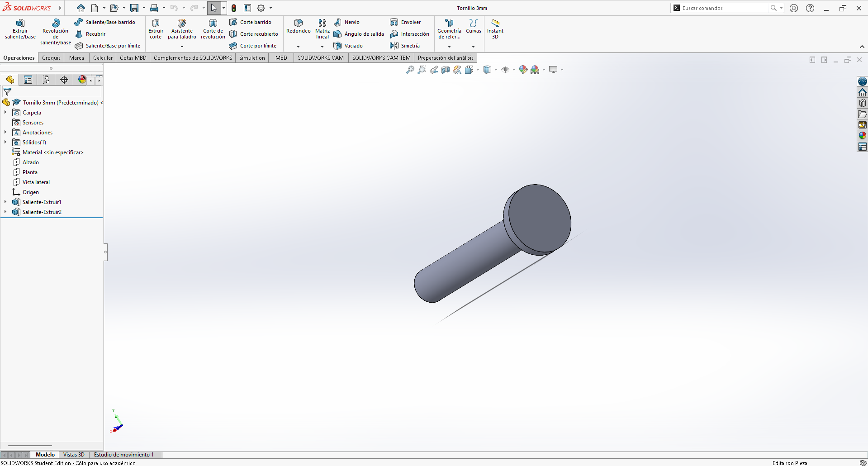Open the PropertyManager tab icon
Viewport: 868px width, 466px height.
pyautogui.click(x=28, y=80)
